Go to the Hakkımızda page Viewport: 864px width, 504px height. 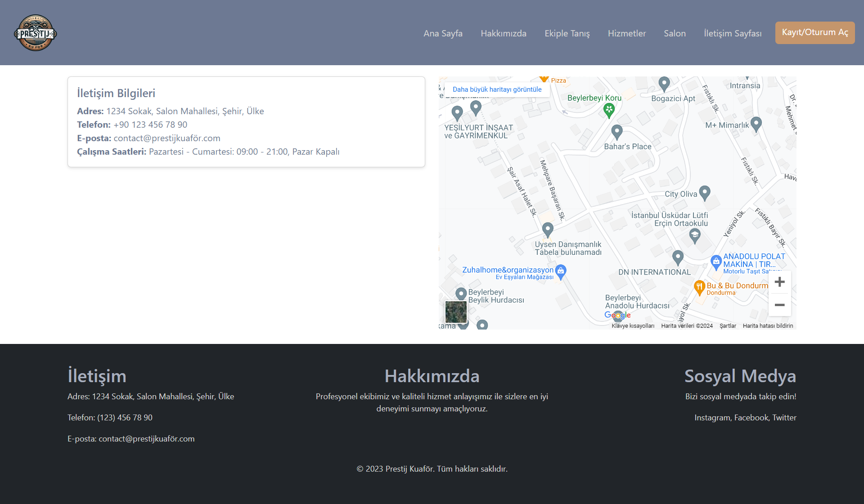pyautogui.click(x=503, y=33)
